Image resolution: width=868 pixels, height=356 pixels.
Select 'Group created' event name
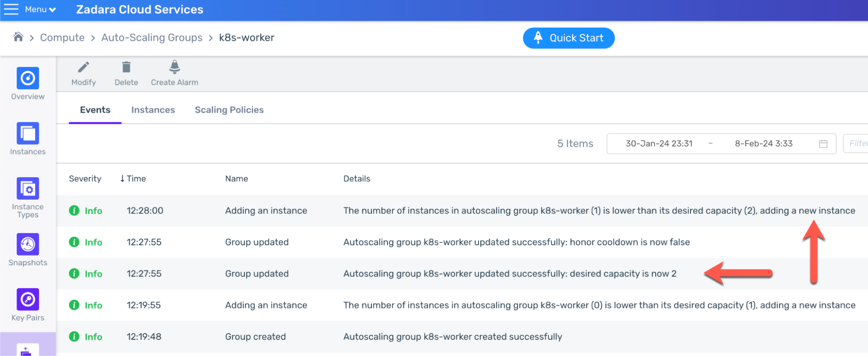coord(255,336)
